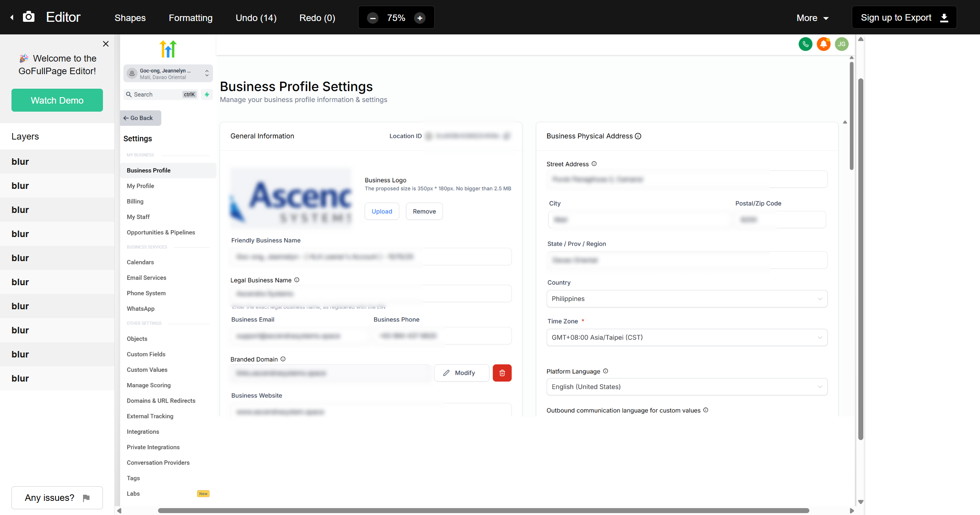Click the zoom in plus button
Viewport: 980px width, 515px height.
click(x=420, y=18)
